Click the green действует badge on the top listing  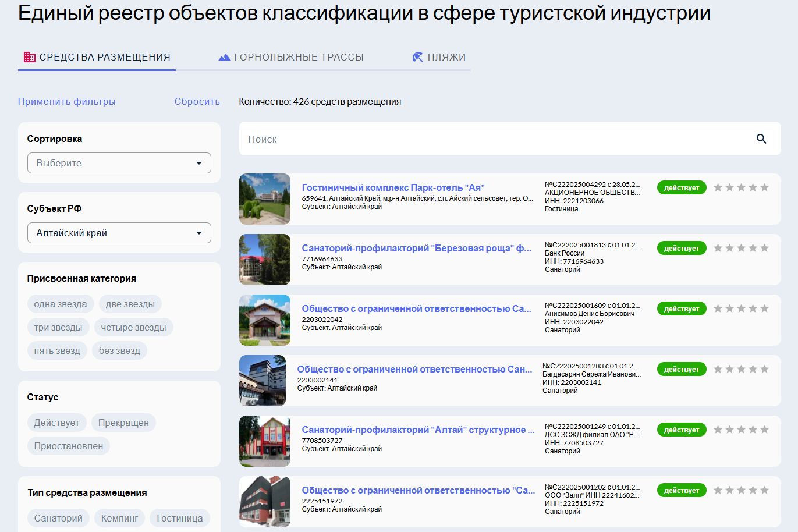pos(682,187)
